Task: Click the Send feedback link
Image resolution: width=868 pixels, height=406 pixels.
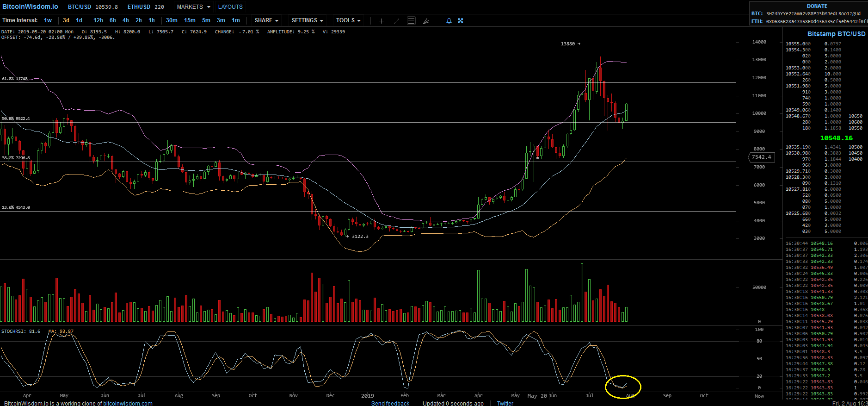Action: point(390,403)
